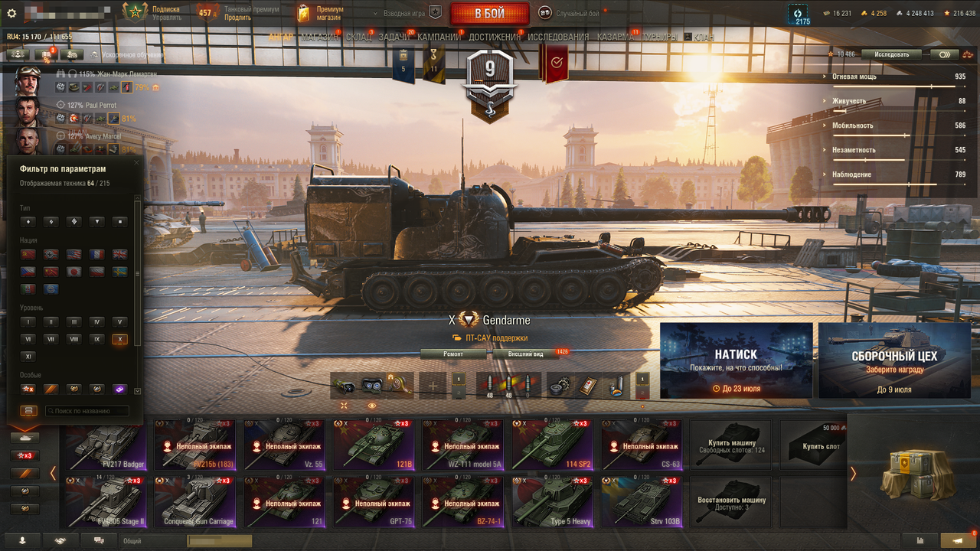Open the settings gear menu
Image resolution: width=980 pixels, height=551 pixels.
pos(11,13)
